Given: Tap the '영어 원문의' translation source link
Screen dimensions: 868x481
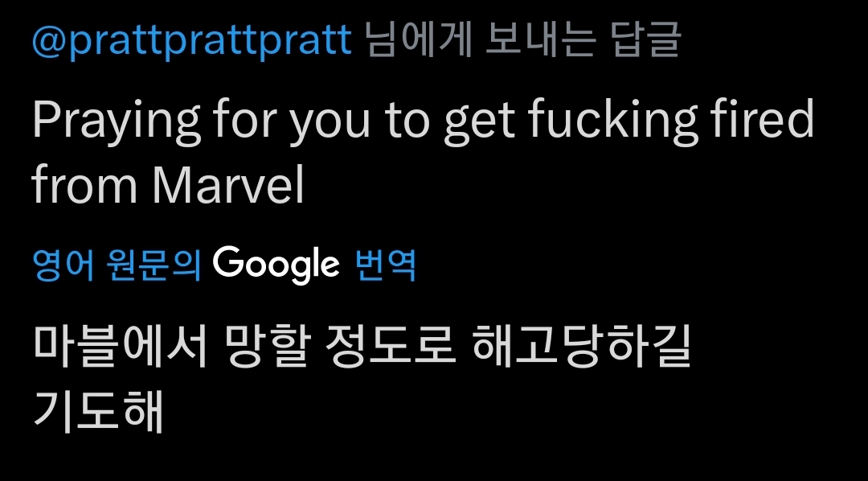Looking at the screenshot, I should pos(116,265).
